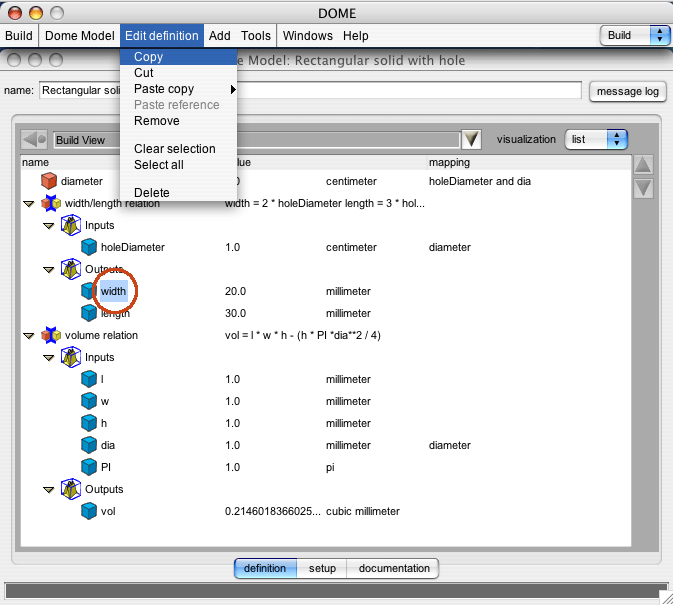
Task: Click the blue cube icon beside PI
Action: (x=89, y=467)
